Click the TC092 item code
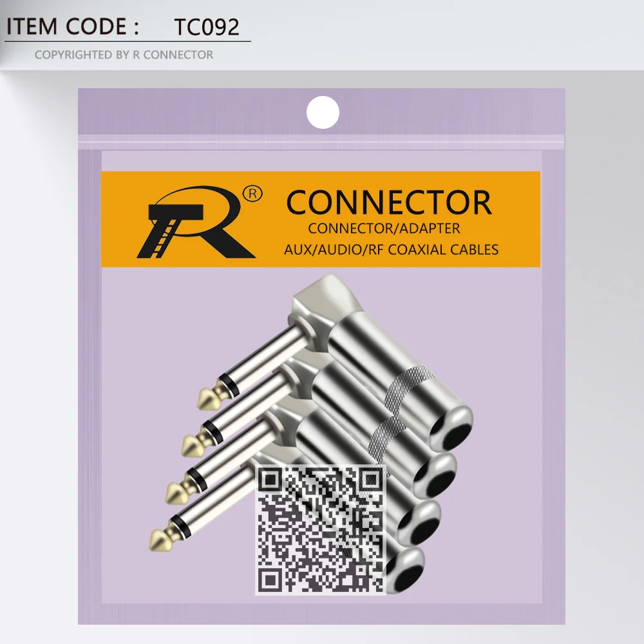The image size is (644, 644). click(207, 28)
